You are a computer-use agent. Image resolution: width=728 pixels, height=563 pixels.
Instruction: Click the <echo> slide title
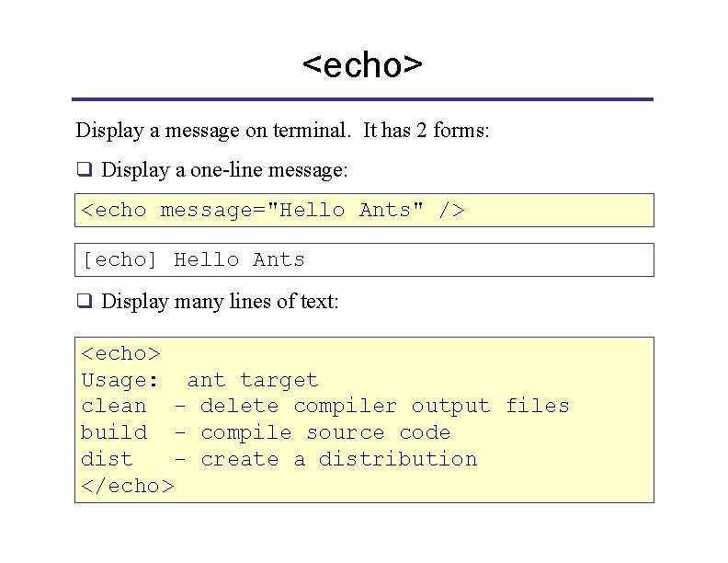pos(362,65)
